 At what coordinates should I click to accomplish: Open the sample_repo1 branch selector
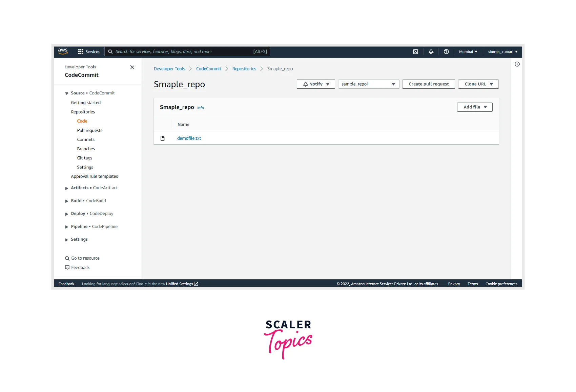[x=368, y=84]
